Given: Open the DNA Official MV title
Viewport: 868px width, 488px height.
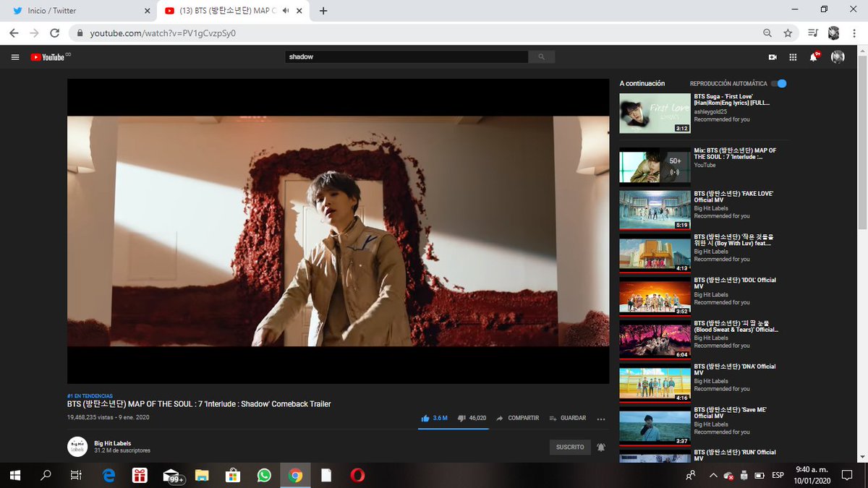Looking at the screenshot, I should click(x=734, y=369).
